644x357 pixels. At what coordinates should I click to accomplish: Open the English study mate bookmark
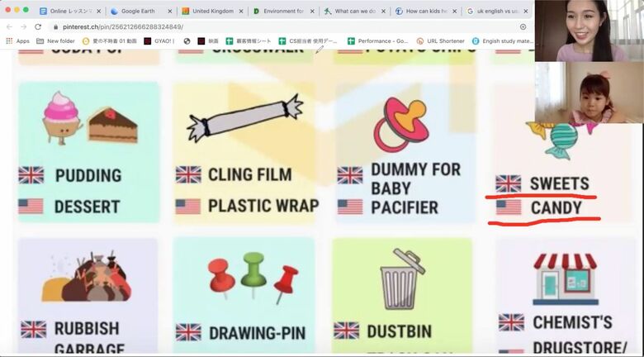503,40
